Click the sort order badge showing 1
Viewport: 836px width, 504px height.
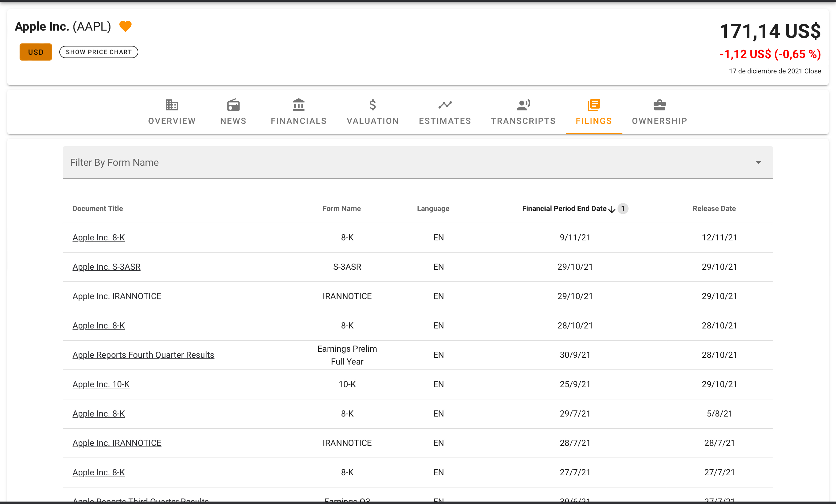[623, 209]
